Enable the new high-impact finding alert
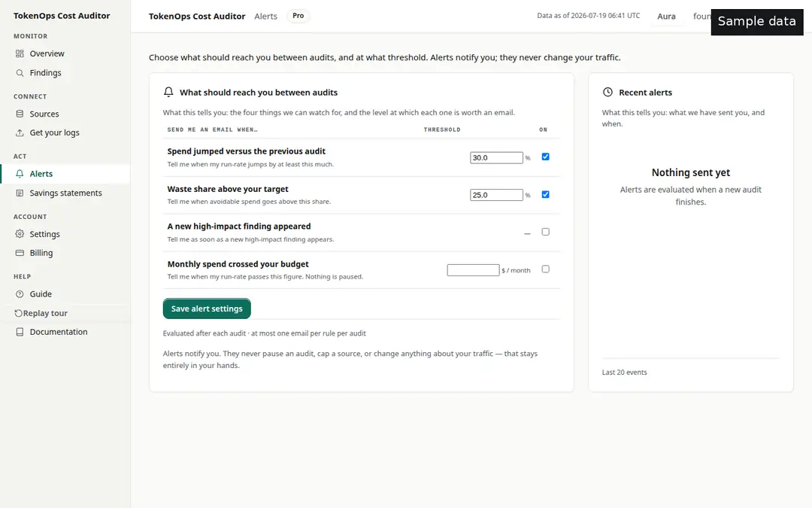Viewport: 812px width, 508px height. [x=545, y=232]
